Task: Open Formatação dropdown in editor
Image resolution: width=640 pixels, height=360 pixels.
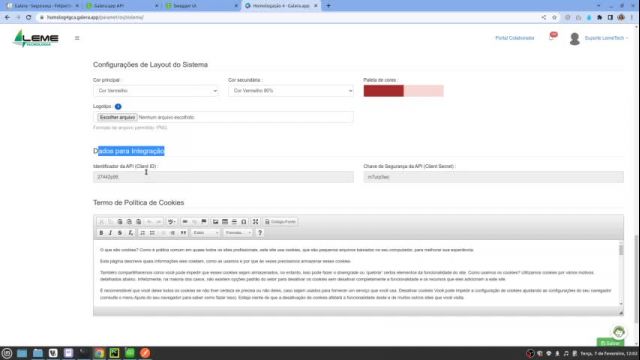Action: (x=238, y=233)
